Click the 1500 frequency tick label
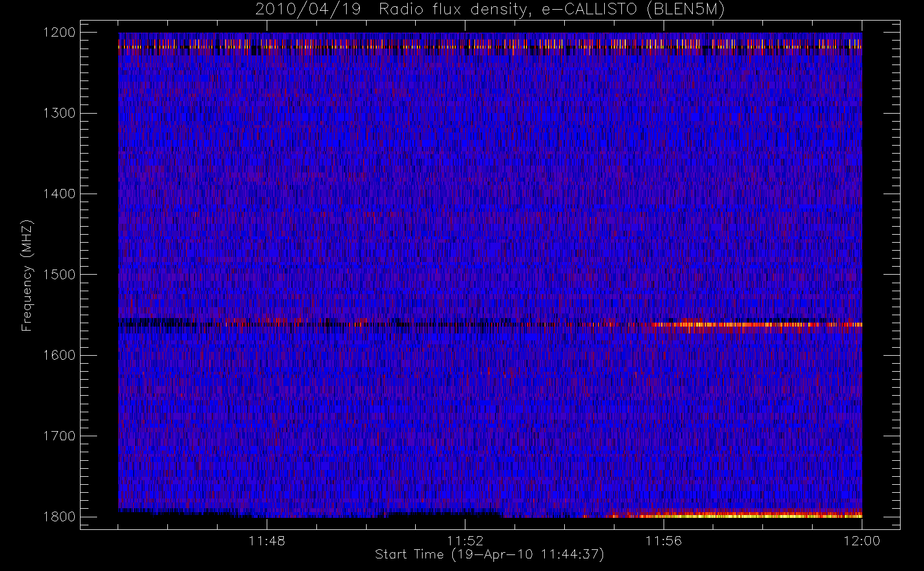The width and height of the screenshot is (924, 571). coord(59,275)
